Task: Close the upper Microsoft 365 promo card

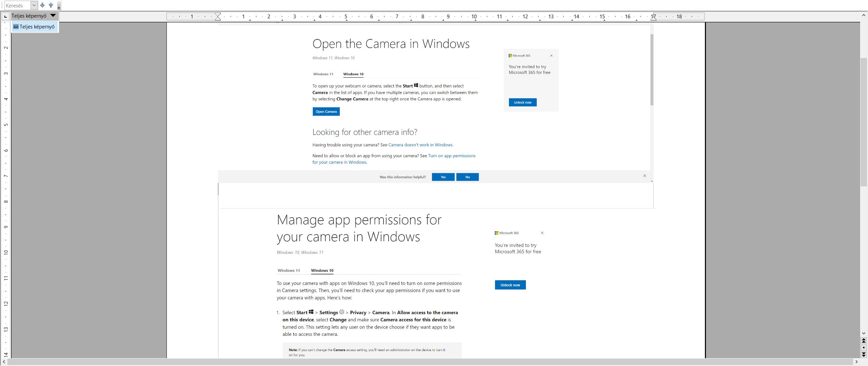Action: point(551,56)
